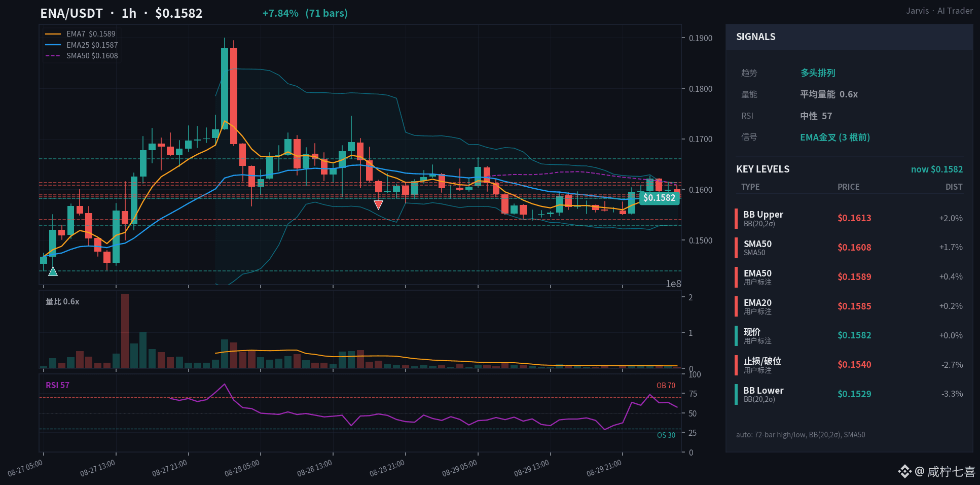
Task: Click the $0.1585 EMA20 price
Action: (x=854, y=306)
